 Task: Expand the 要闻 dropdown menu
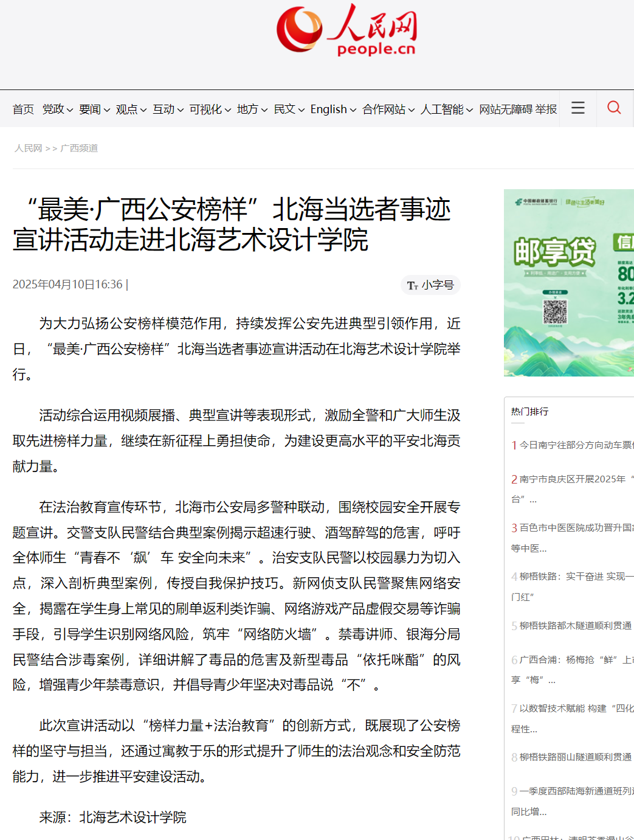(94, 109)
